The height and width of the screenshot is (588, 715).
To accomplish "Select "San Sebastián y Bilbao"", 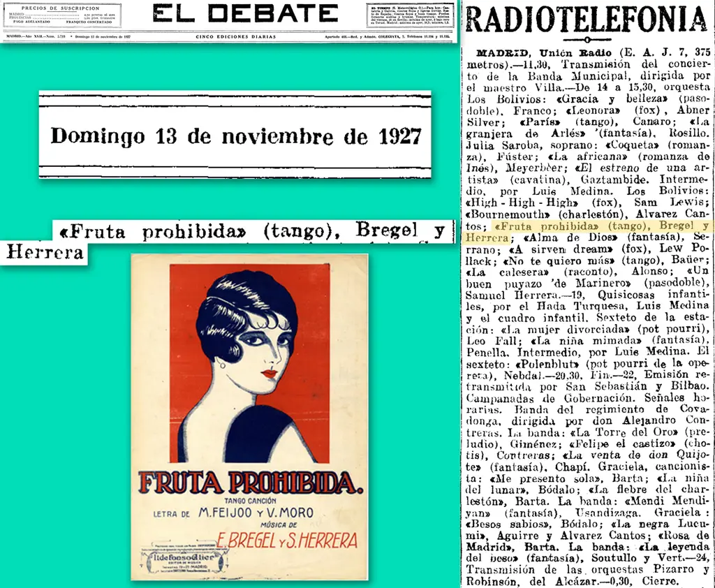I will [637, 387].
